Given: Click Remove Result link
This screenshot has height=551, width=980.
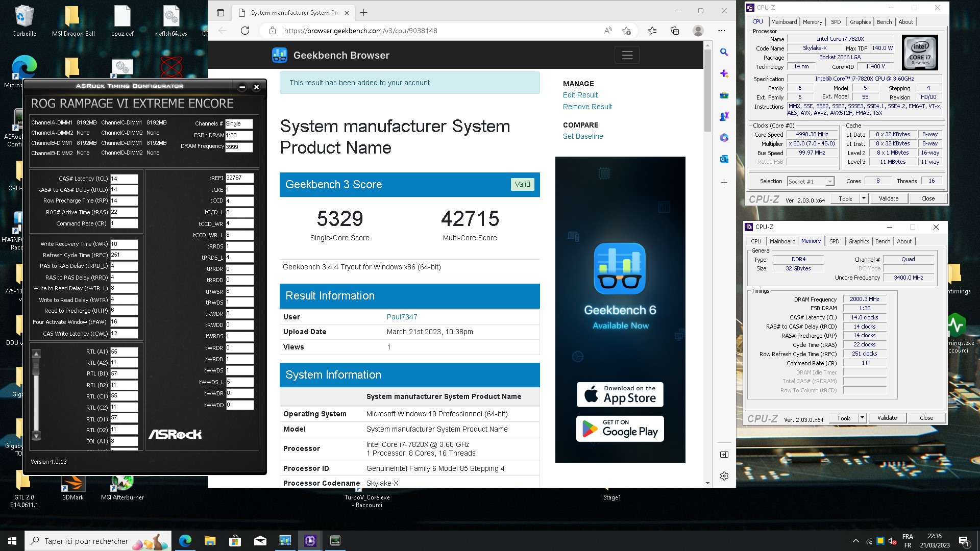Looking at the screenshot, I should (x=587, y=107).
